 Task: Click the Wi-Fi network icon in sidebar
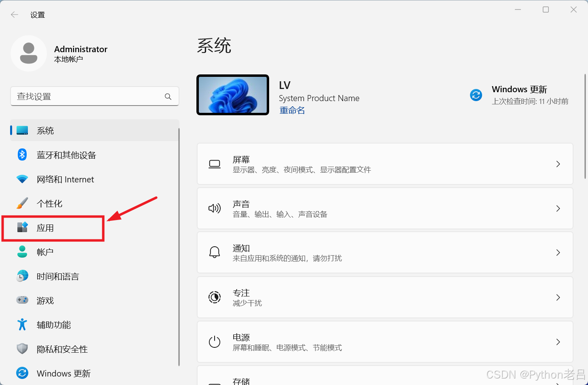click(x=22, y=179)
